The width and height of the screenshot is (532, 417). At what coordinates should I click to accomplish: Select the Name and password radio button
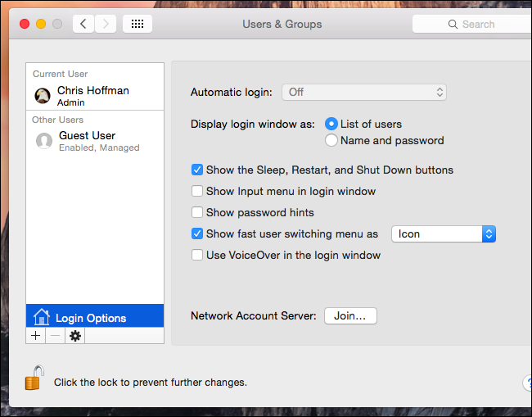pos(331,140)
